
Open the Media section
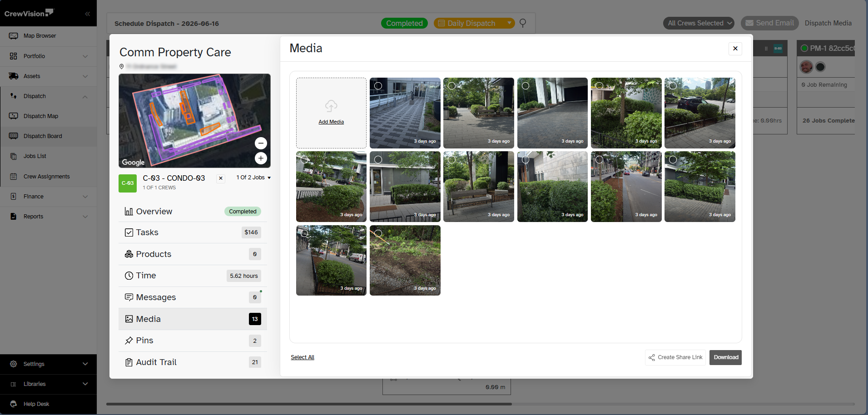pos(193,319)
